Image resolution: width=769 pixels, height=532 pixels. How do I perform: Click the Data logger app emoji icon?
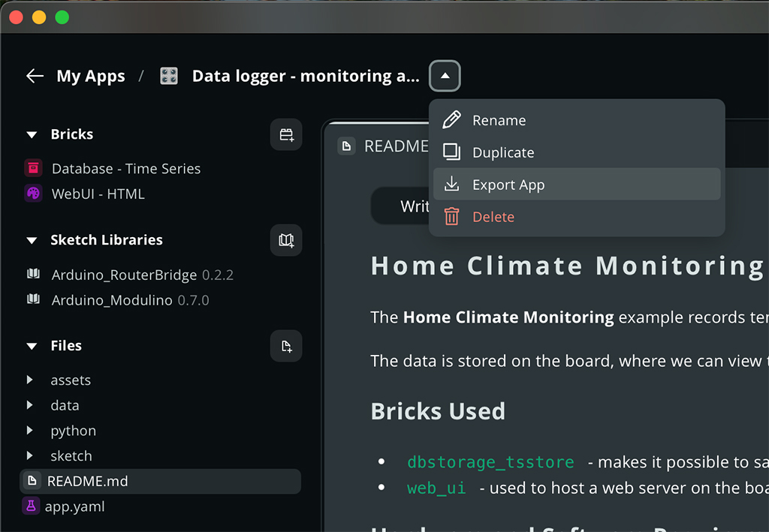(169, 76)
